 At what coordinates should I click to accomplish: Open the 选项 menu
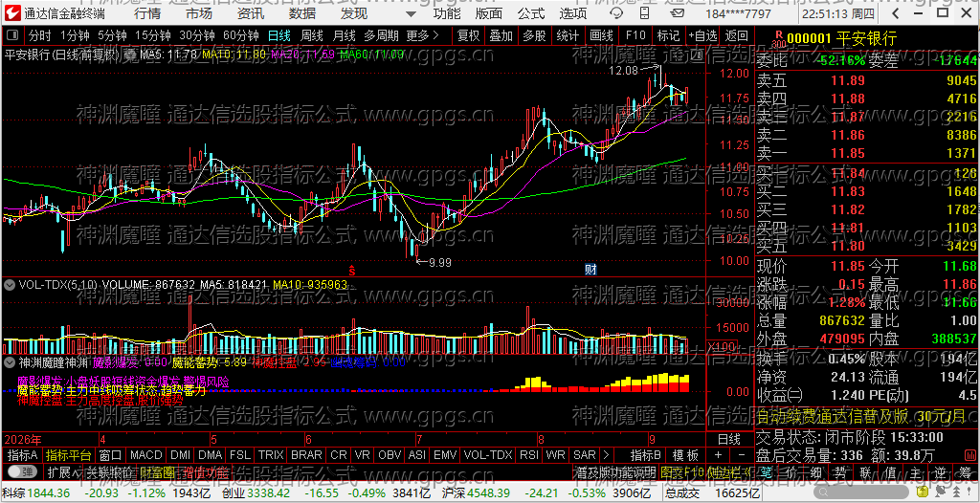tap(573, 13)
